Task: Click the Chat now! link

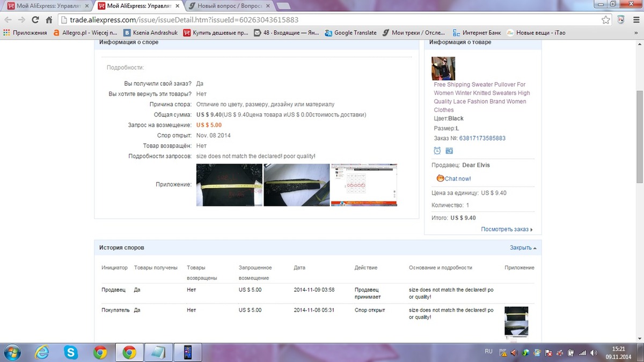Action: coord(458,179)
